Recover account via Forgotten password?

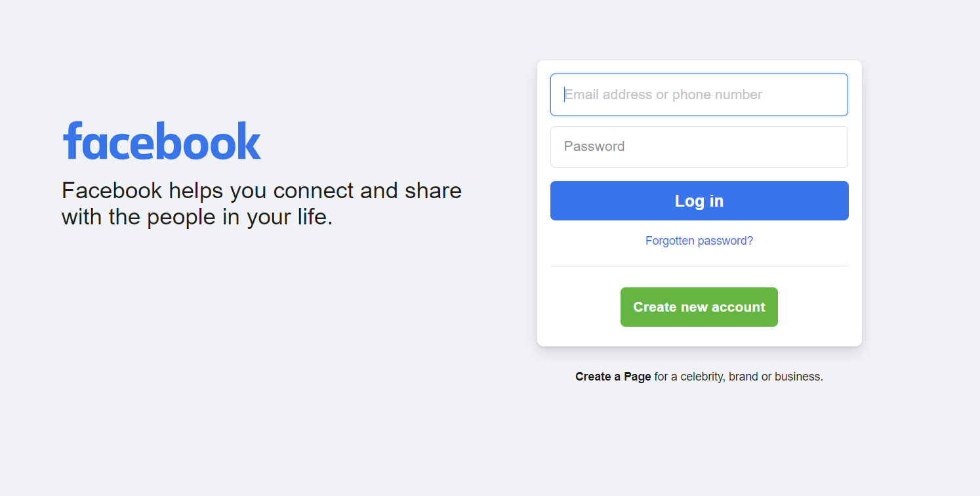(x=699, y=241)
